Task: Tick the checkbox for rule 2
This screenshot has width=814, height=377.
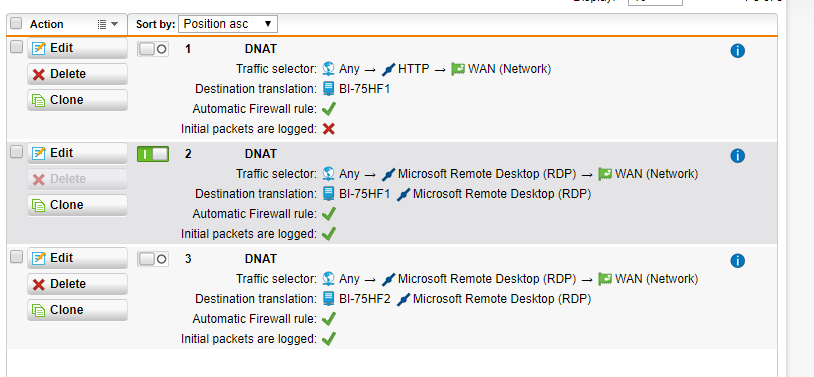Action: [17, 152]
